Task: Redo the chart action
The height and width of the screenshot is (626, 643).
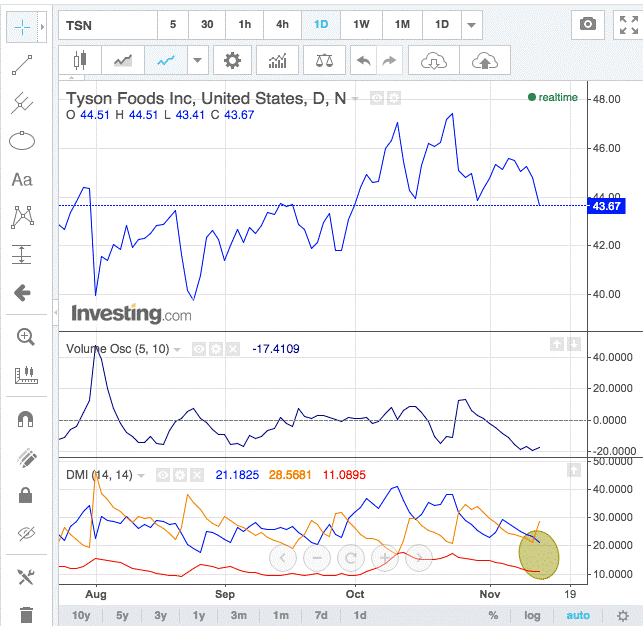Action: click(389, 61)
